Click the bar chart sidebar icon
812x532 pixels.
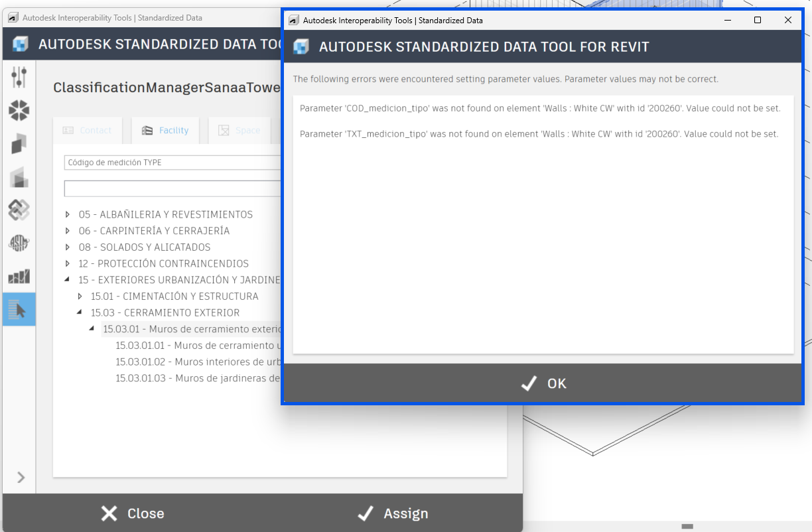pyautogui.click(x=19, y=276)
